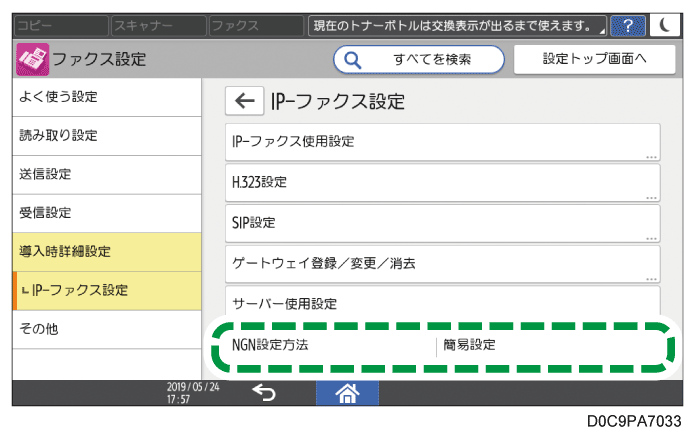Click the date and time 2019/05/24 display

click(x=193, y=393)
